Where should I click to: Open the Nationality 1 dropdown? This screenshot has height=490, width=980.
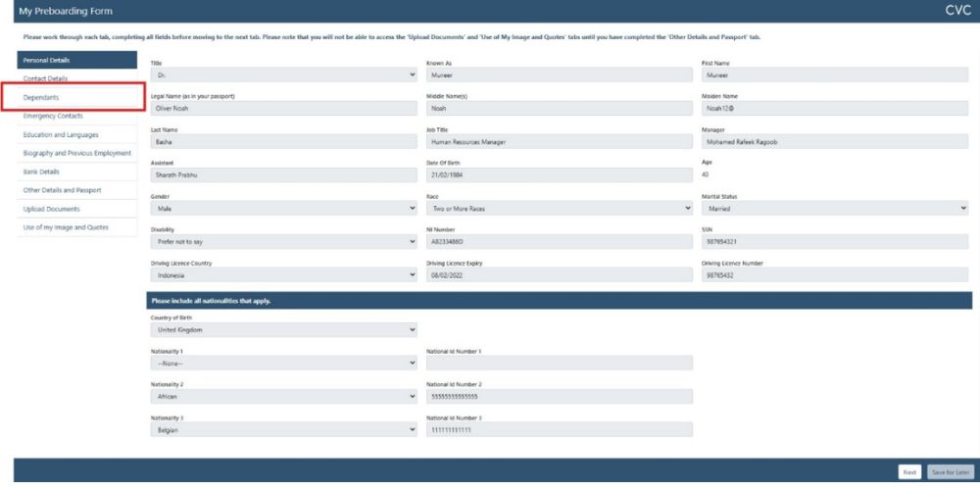(x=283, y=363)
